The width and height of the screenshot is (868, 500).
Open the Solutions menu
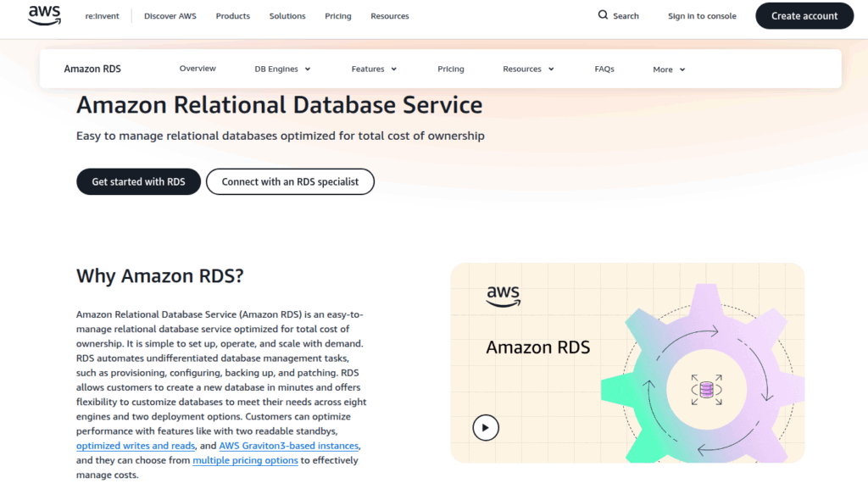coord(287,15)
